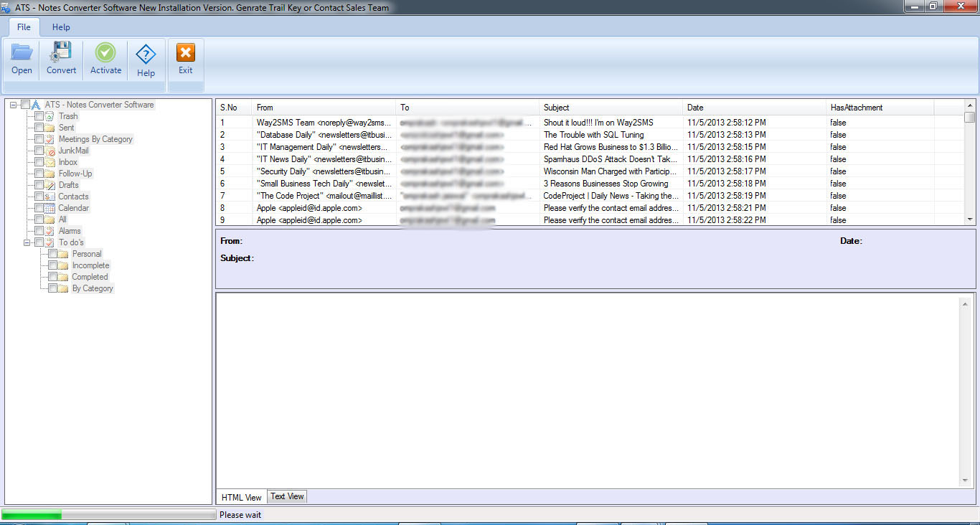
Task: Enable the Calendar checkbox
Action: (40, 207)
